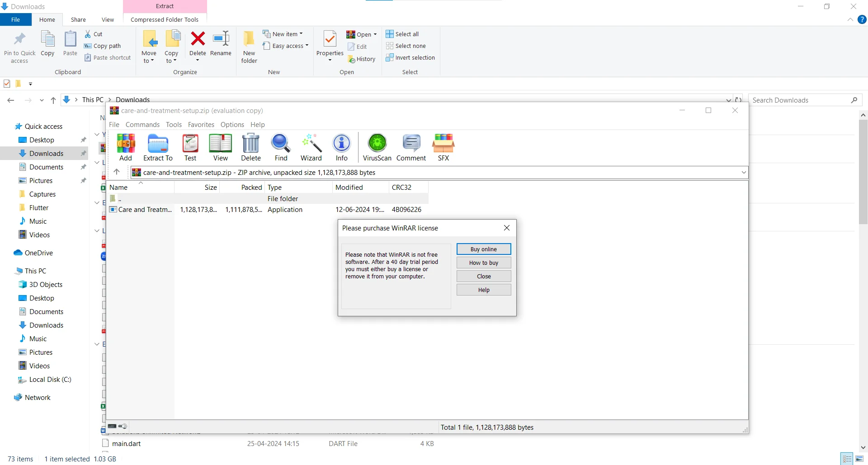Open the Open button dropdown arrow
This screenshot has height=465, width=868.
point(375,34)
